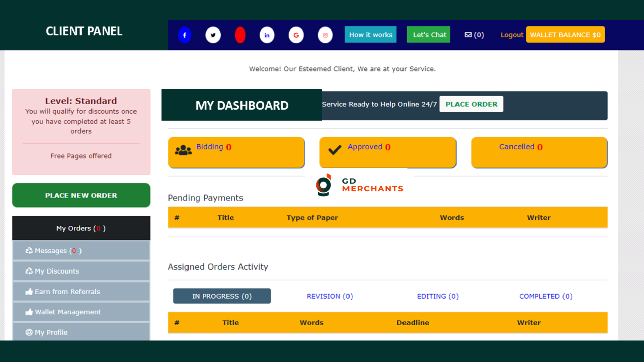Click the WALLET BALANCE button

click(x=565, y=35)
